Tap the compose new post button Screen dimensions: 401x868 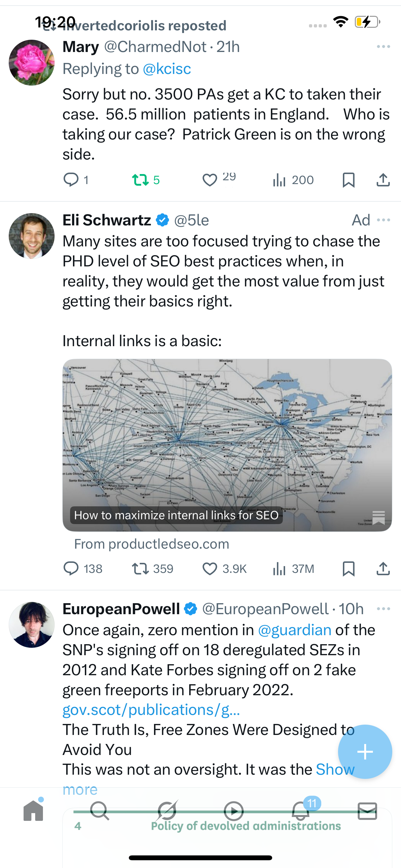[x=365, y=752]
